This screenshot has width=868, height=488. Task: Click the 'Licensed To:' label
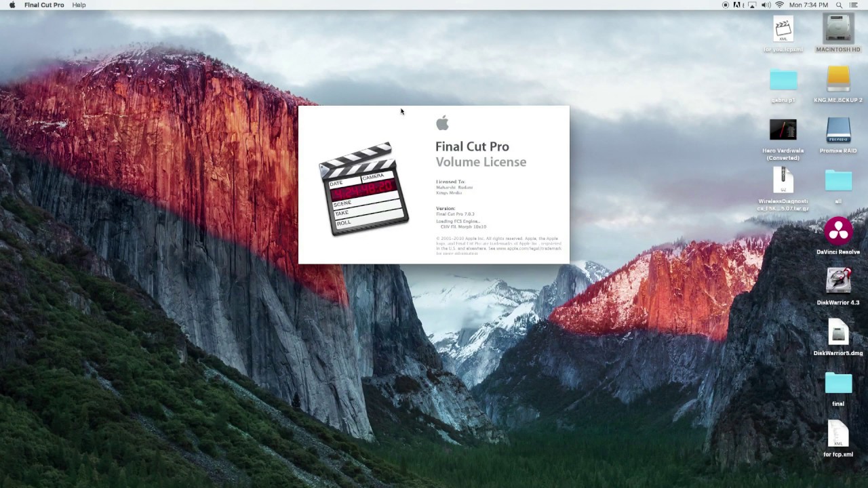click(450, 182)
